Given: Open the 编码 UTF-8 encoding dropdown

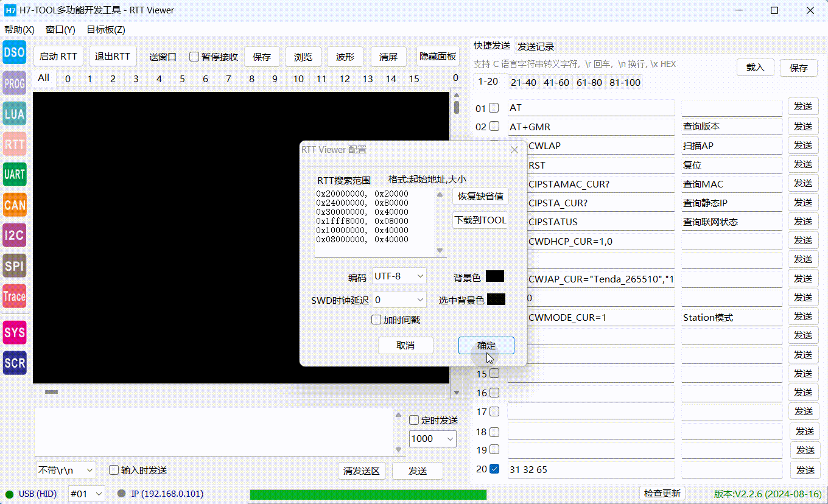Looking at the screenshot, I should pos(399,276).
